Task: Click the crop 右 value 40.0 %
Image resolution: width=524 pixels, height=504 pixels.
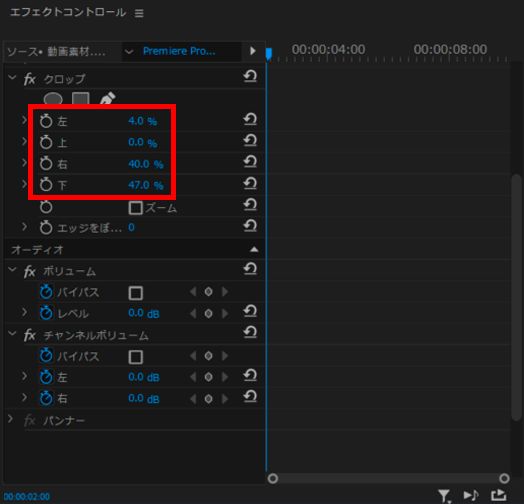Action: coord(146,164)
